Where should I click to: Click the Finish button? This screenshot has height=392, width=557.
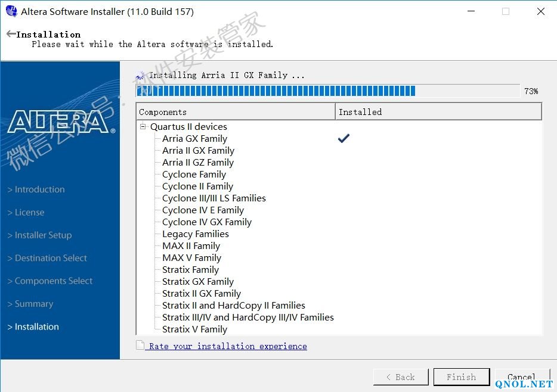(462, 377)
